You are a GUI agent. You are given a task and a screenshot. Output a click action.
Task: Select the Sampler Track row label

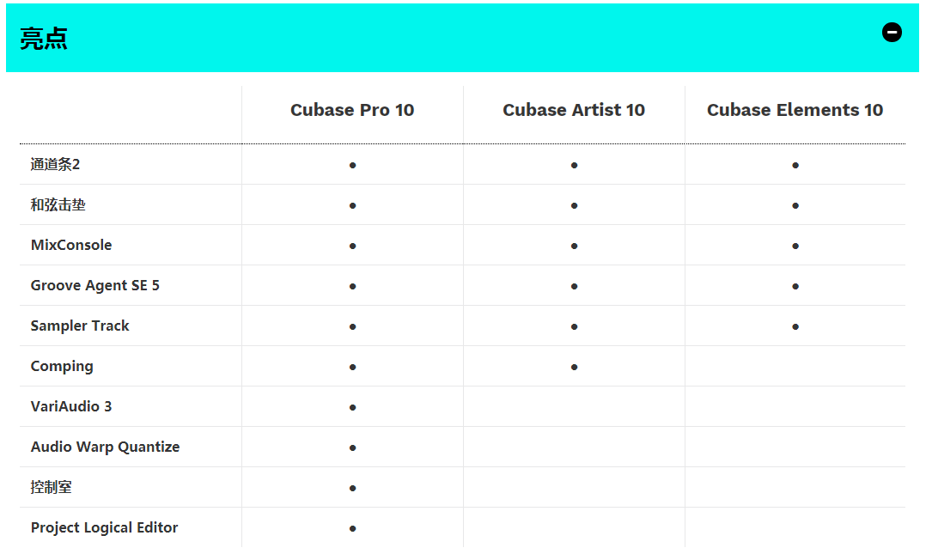pos(80,326)
